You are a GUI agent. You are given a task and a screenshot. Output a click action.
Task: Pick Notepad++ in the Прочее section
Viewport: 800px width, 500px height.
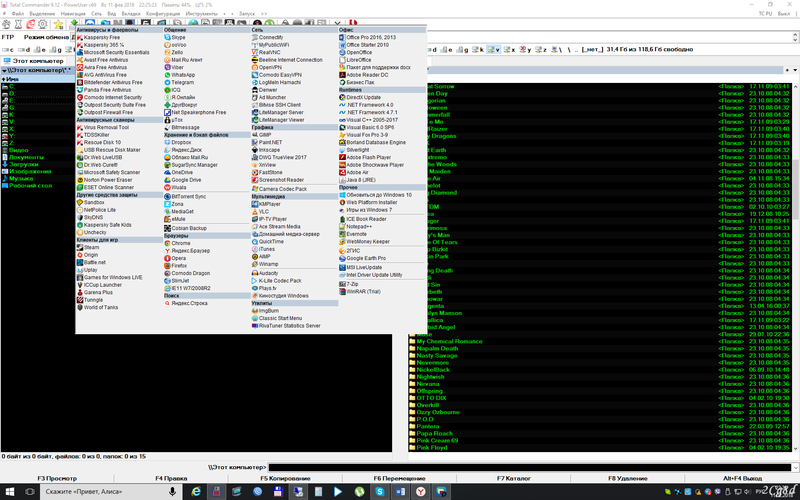click(356, 227)
